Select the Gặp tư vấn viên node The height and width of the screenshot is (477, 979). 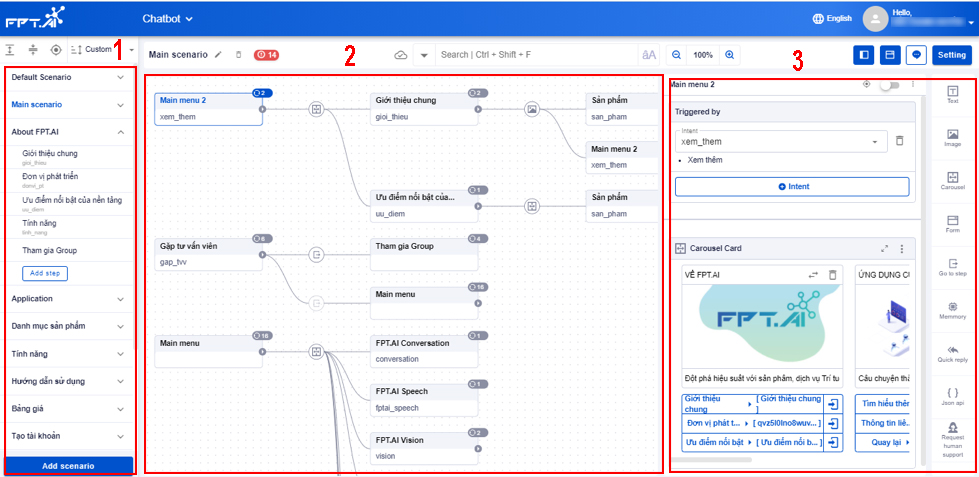(x=209, y=254)
